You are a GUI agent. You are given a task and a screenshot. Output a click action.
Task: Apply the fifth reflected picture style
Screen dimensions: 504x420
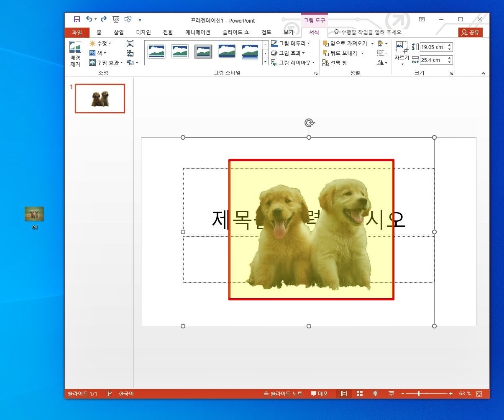[250, 51]
